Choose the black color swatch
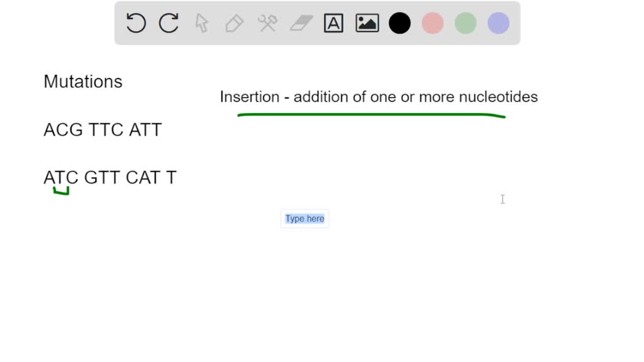The width and height of the screenshot is (644, 362). [x=399, y=23]
